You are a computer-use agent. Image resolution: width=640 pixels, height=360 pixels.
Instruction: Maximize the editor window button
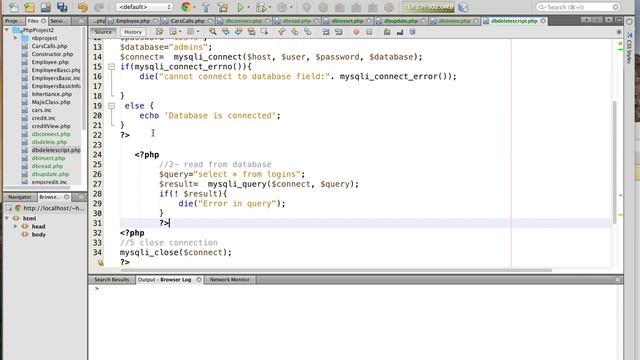click(x=619, y=20)
